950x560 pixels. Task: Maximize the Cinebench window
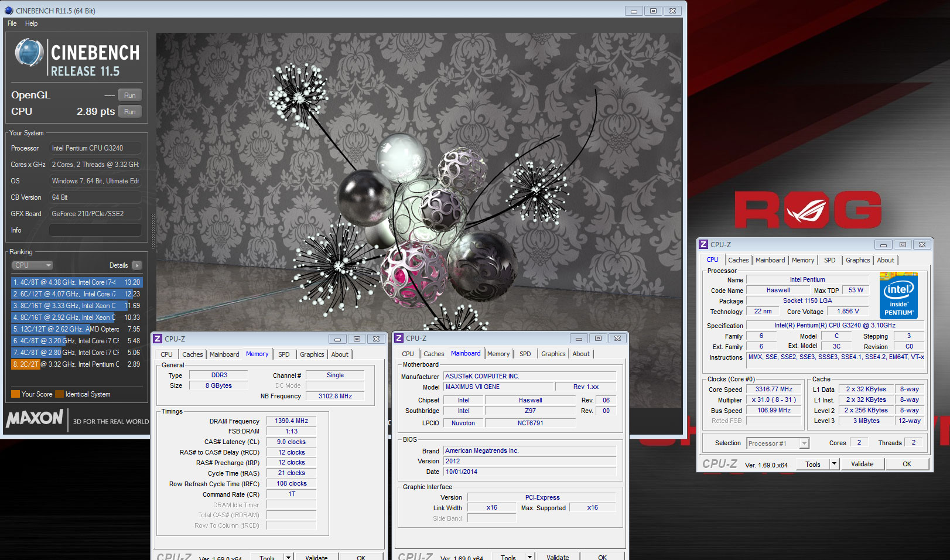point(653,11)
